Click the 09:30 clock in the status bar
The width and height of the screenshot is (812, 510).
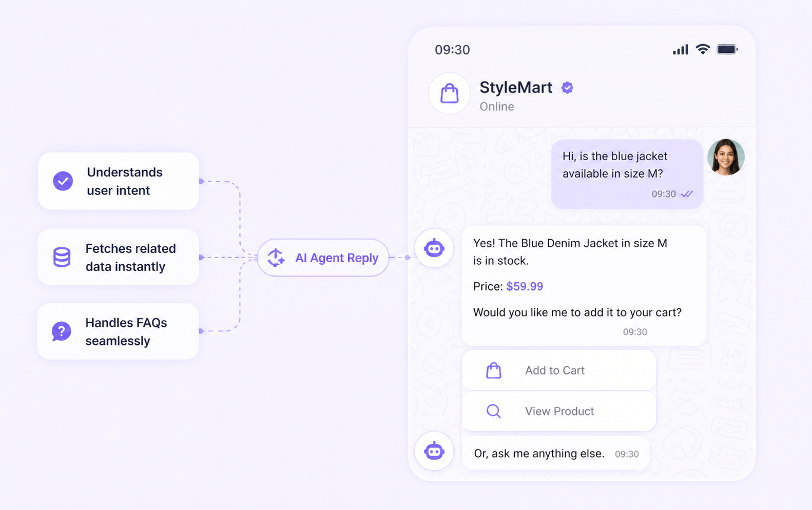click(452, 50)
